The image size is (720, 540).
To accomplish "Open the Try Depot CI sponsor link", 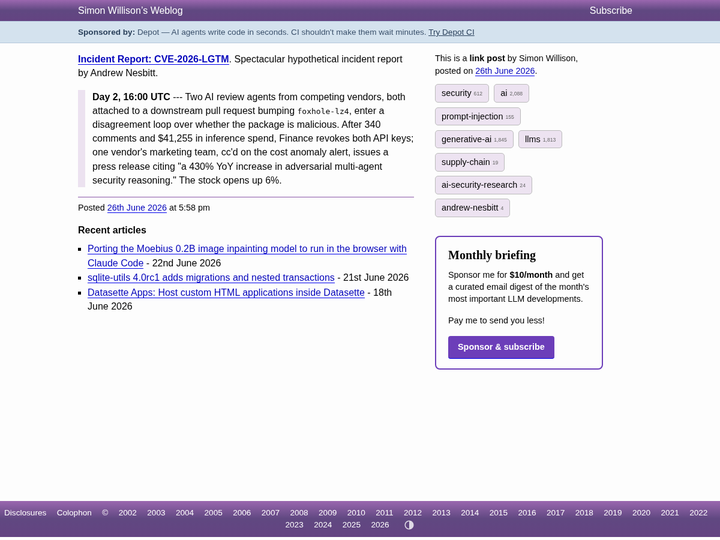I will (x=451, y=32).
